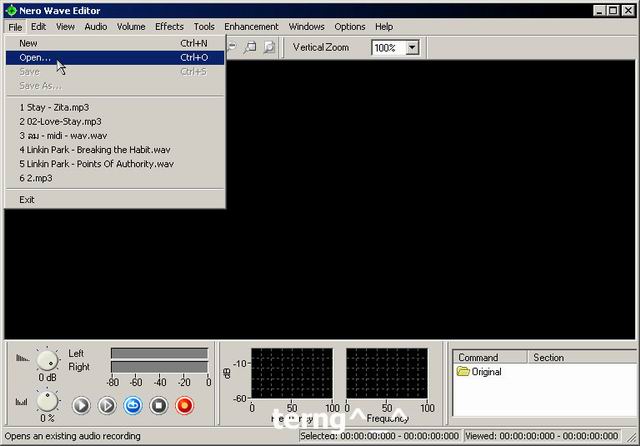640x446 pixels.
Task: Open the Vertical Zoom dropdown arrow
Action: [412, 47]
